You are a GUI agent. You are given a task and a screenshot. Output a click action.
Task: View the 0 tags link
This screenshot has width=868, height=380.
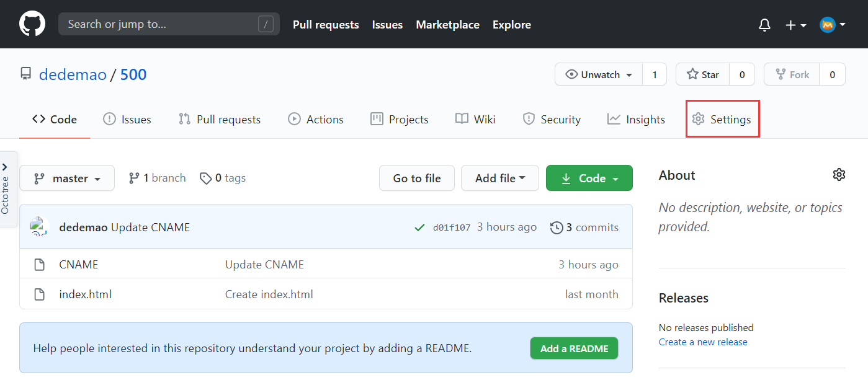pos(223,178)
